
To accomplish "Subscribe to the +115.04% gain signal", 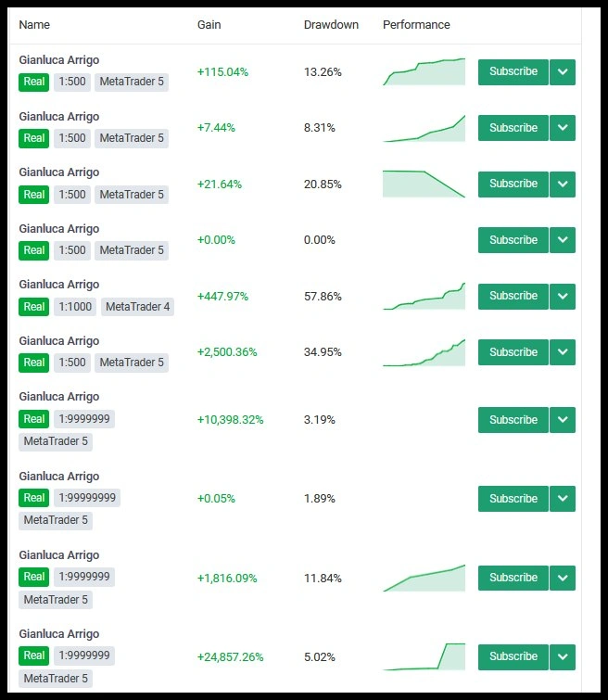I will 513,71.
